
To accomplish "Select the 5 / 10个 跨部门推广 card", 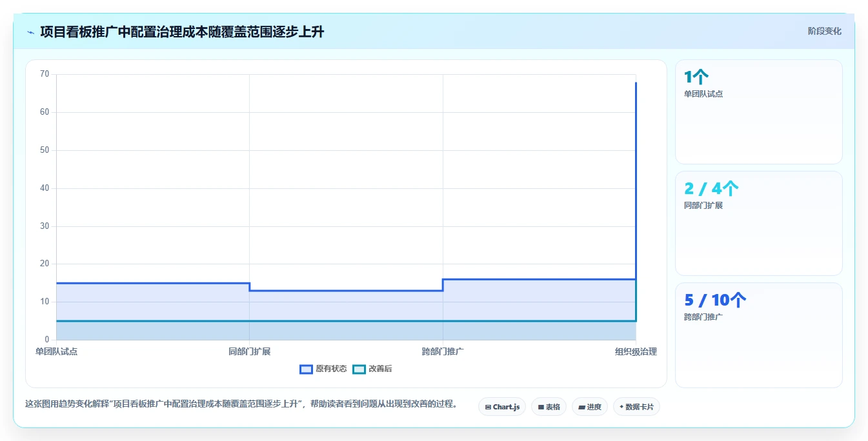I will 759,335.
